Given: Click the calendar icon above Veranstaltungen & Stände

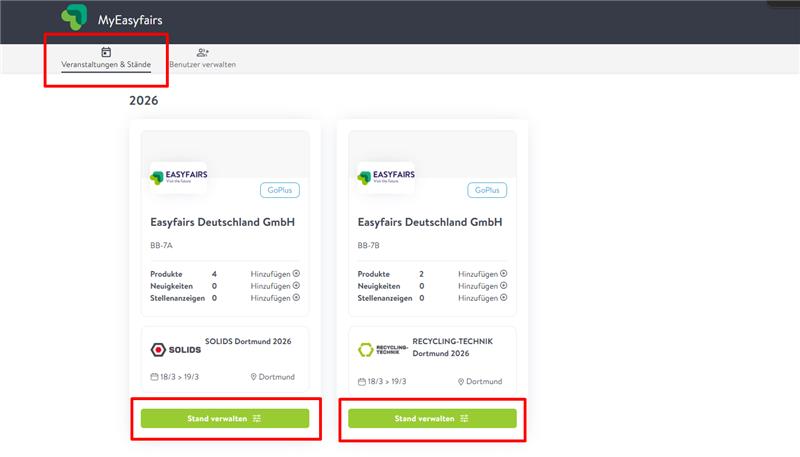Looking at the screenshot, I should tap(106, 52).
